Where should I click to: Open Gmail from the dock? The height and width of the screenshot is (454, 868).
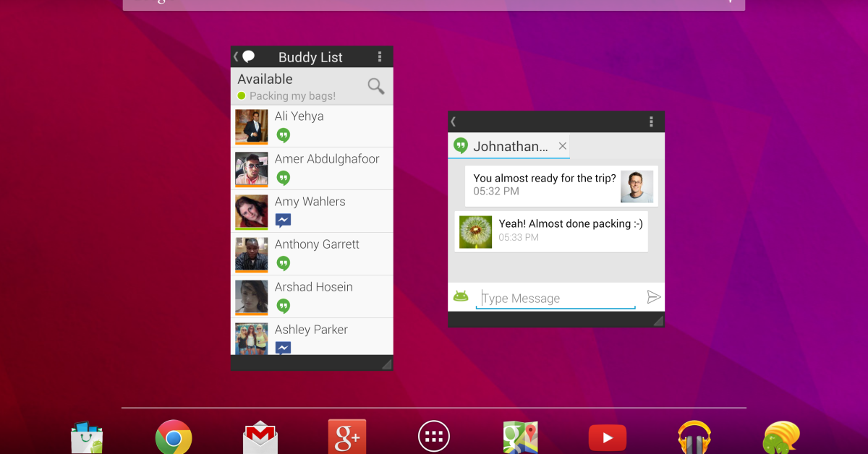click(260, 438)
